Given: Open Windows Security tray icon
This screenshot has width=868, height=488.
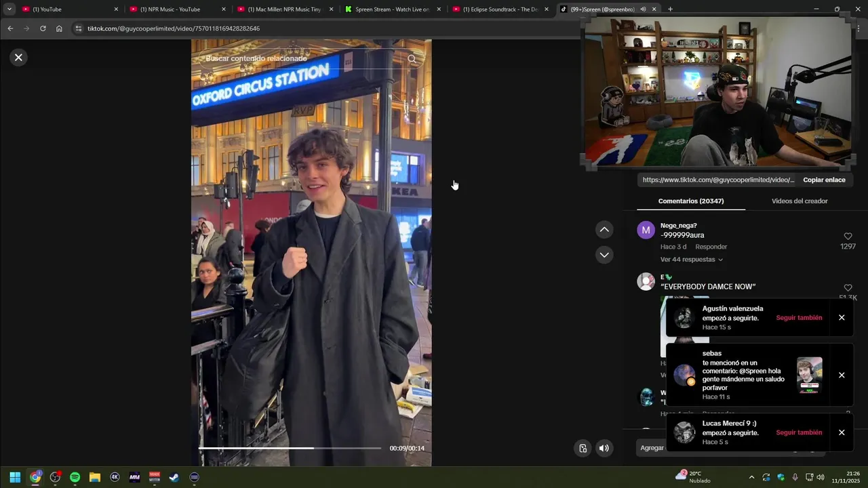Looking at the screenshot, I should pyautogui.click(x=781, y=477).
